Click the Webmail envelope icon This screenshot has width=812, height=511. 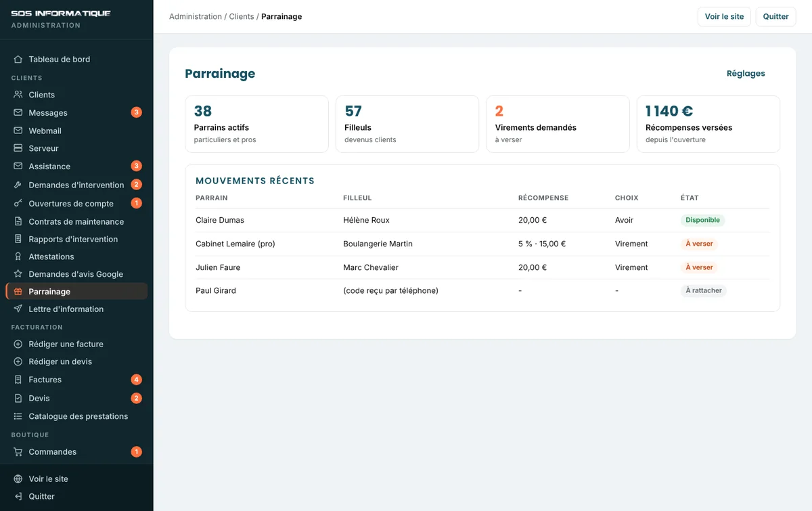(x=18, y=131)
